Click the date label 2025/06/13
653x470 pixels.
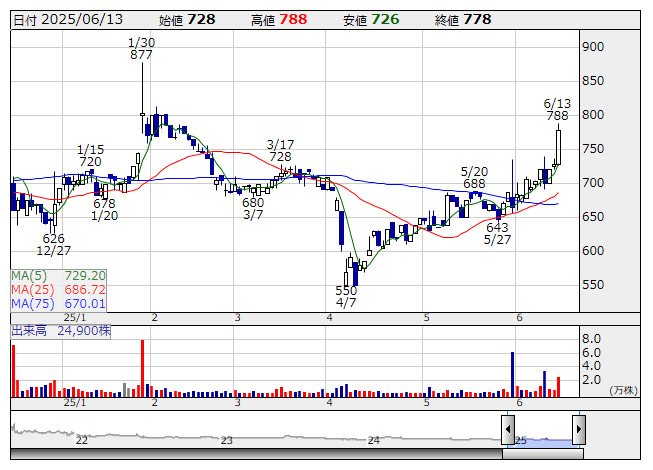82,19
